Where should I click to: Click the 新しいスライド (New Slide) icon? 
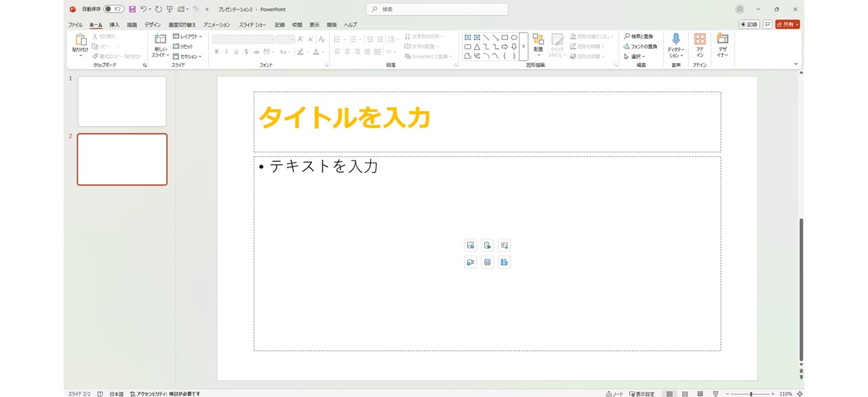(160, 40)
